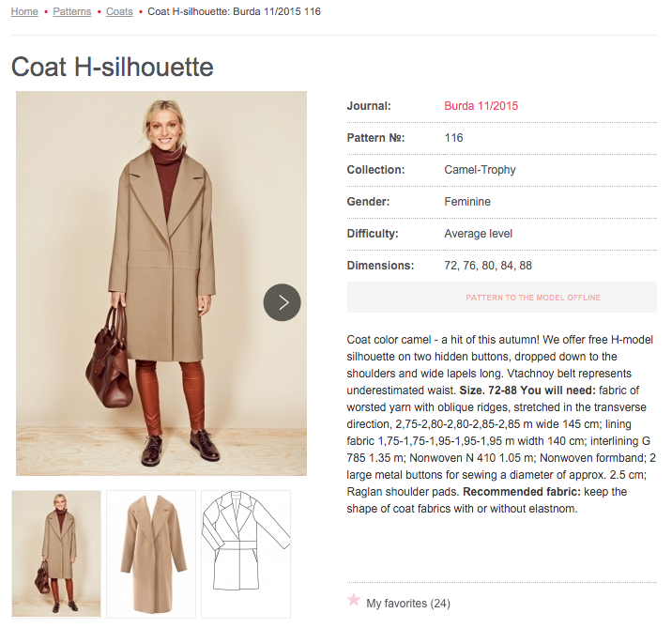Viewport: 672px width, 628px height.
Task: Select the model photo thumbnail
Action: 56,554
